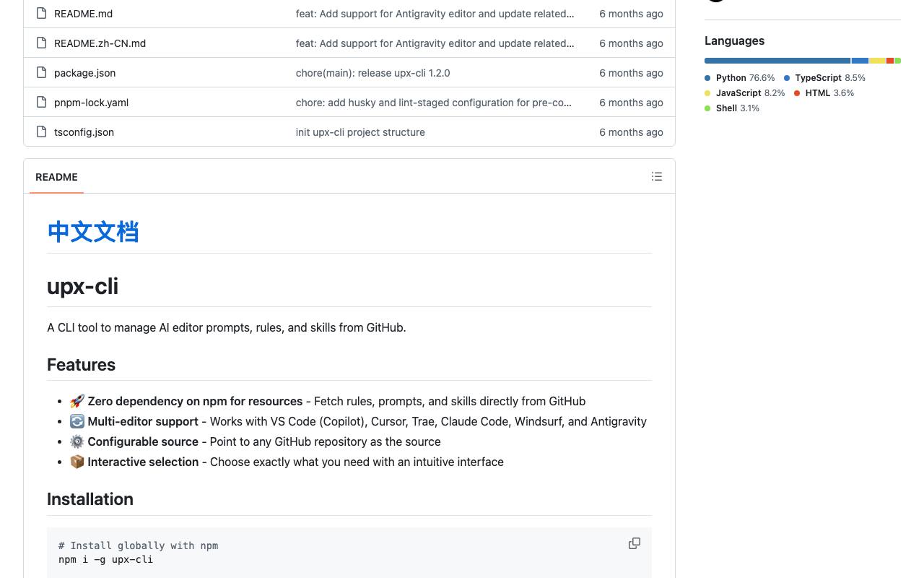Screen dimensions: 924x578
Task: Open TypeScript 8.5% language link
Action: [x=824, y=78]
